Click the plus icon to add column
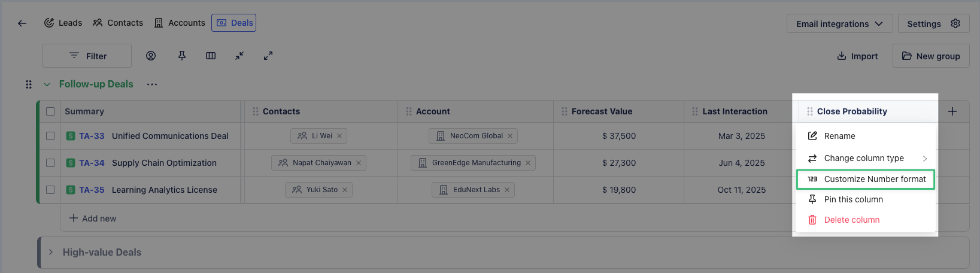The width and height of the screenshot is (980, 273). pyautogui.click(x=952, y=111)
